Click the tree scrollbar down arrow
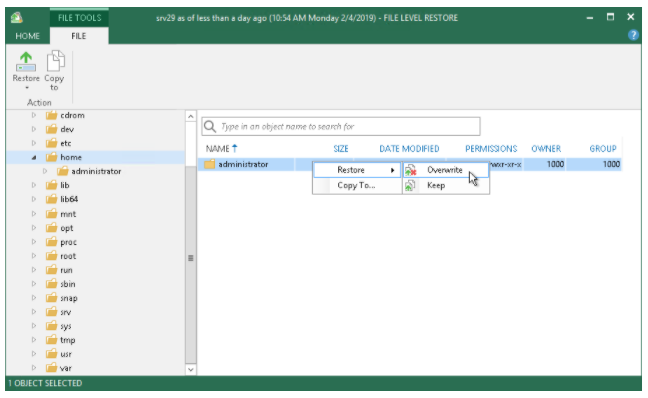648x398 pixels. (x=191, y=369)
